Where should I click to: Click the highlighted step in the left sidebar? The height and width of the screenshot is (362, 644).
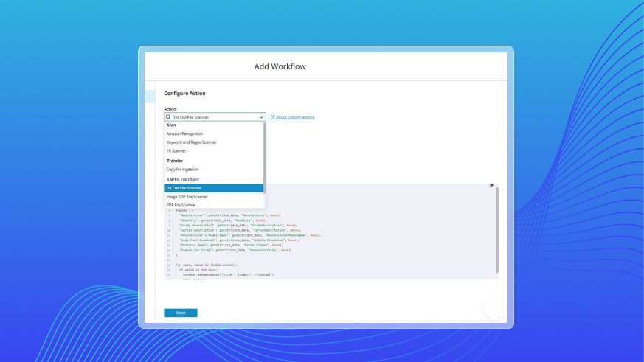pos(150,97)
